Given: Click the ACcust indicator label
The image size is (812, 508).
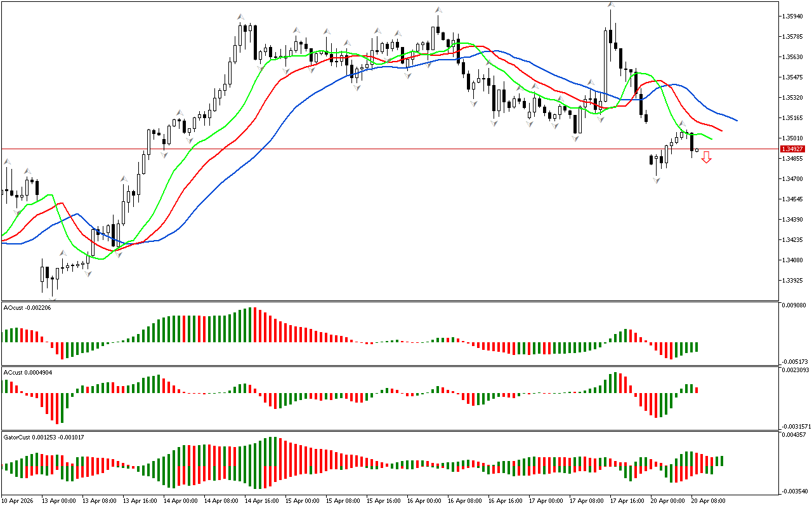Looking at the screenshot, I should 28,372.
